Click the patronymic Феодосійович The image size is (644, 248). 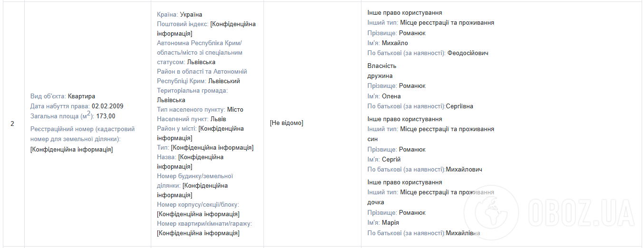point(468,53)
